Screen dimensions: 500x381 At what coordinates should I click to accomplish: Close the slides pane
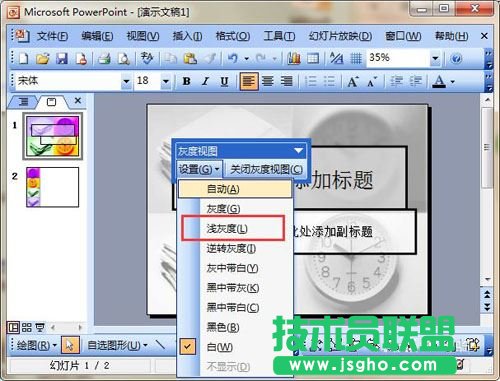(78, 100)
